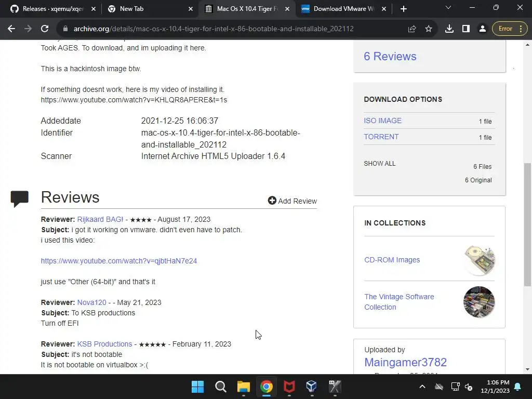Image resolution: width=532 pixels, height=399 pixels.
Task: View site lock information icon
Action: point(65,29)
